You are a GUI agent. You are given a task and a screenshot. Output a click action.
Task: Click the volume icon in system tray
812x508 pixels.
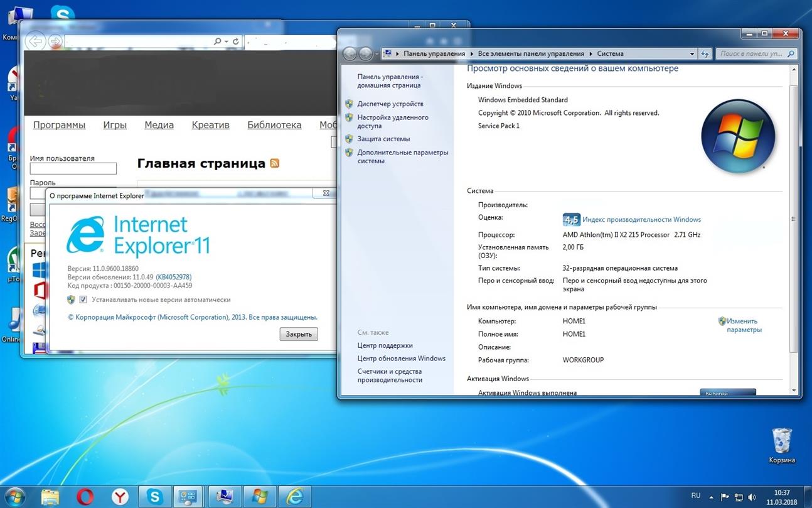[x=751, y=496]
